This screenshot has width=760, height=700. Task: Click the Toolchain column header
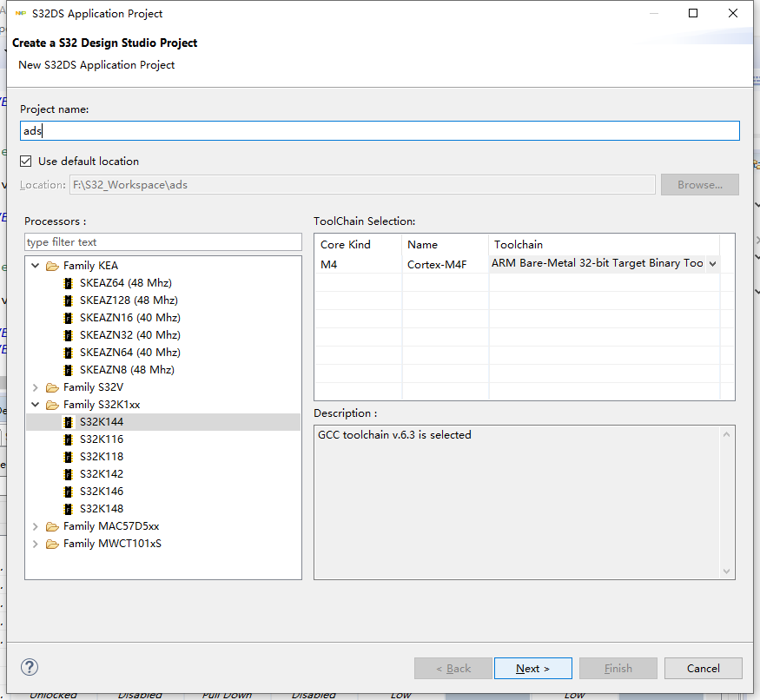click(604, 245)
